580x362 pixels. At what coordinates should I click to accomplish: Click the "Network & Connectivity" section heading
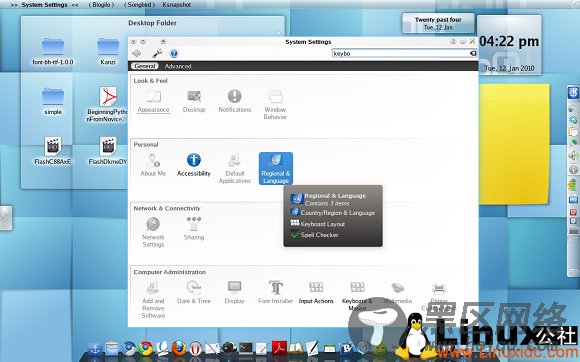click(x=167, y=209)
